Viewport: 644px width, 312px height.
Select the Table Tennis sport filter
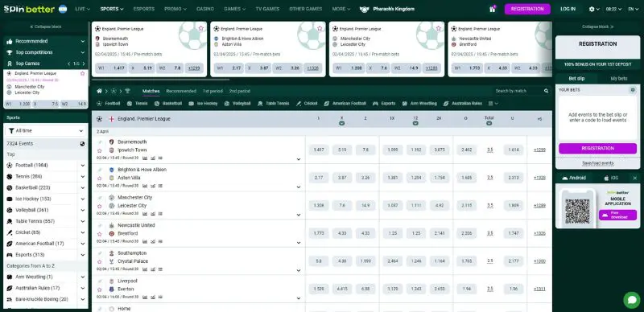(273, 104)
